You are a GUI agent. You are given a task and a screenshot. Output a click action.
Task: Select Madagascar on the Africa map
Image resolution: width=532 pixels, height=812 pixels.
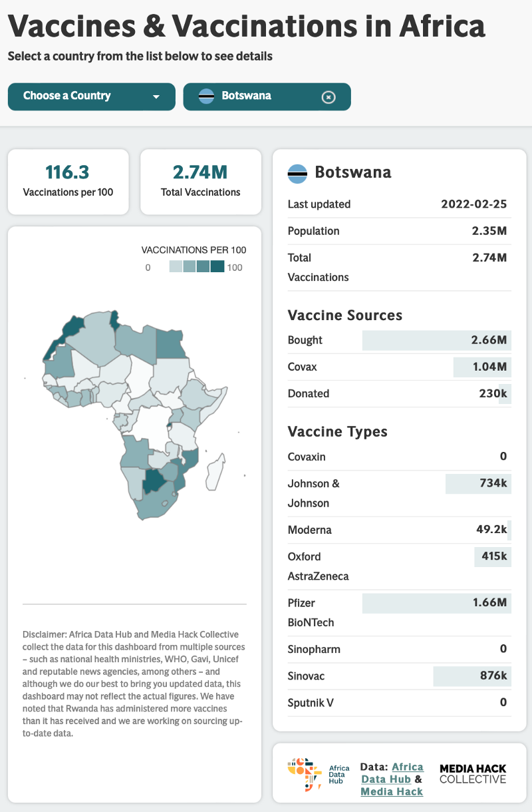coord(216,472)
